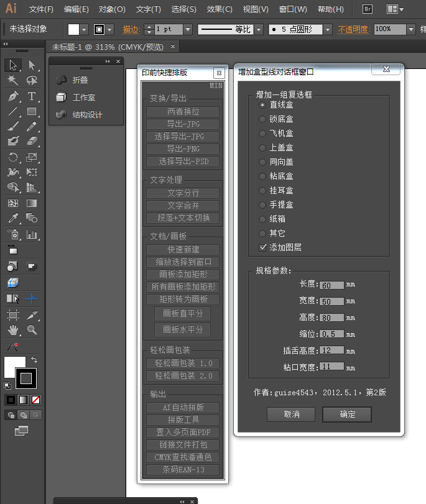Click the 长度 input field
Image resolution: width=426 pixels, height=504 pixels.
tap(331, 285)
